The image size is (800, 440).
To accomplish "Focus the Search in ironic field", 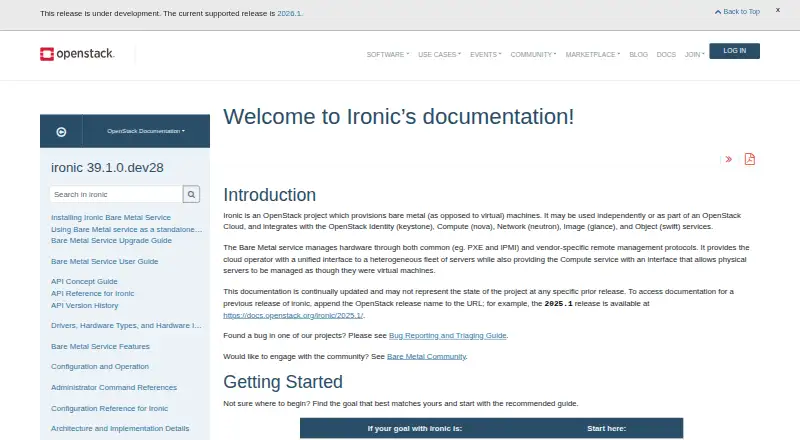I will coord(116,194).
